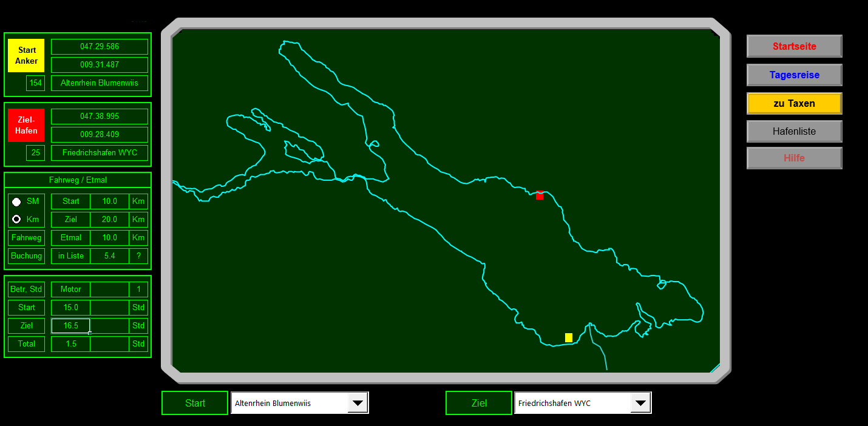Click harbor number 154
Viewport: 868px width, 426px height.
(x=36, y=83)
